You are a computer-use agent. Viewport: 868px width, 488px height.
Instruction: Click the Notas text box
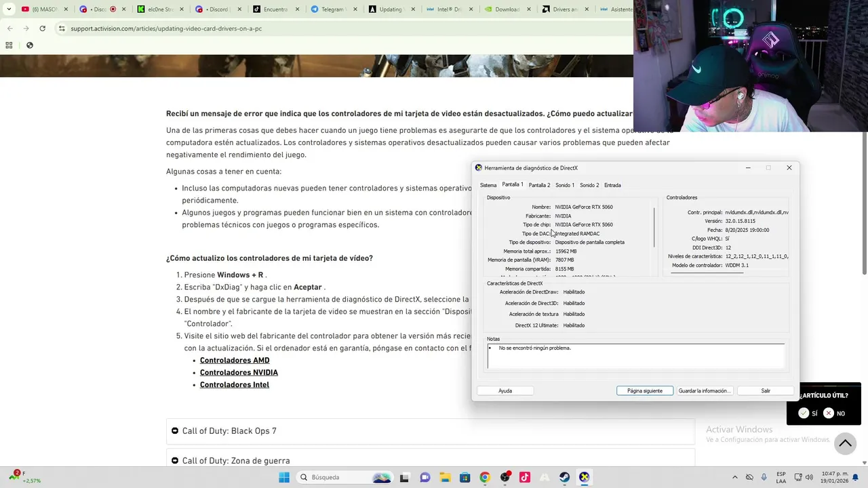click(x=636, y=356)
